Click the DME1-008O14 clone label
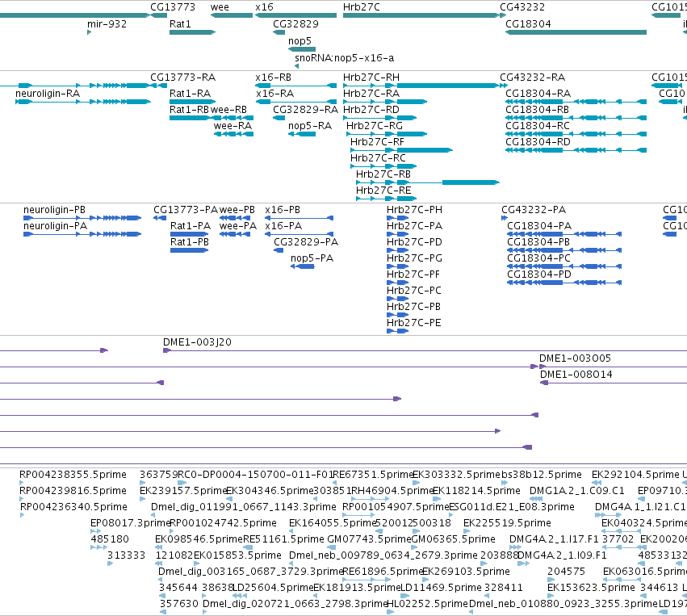 coord(576,375)
